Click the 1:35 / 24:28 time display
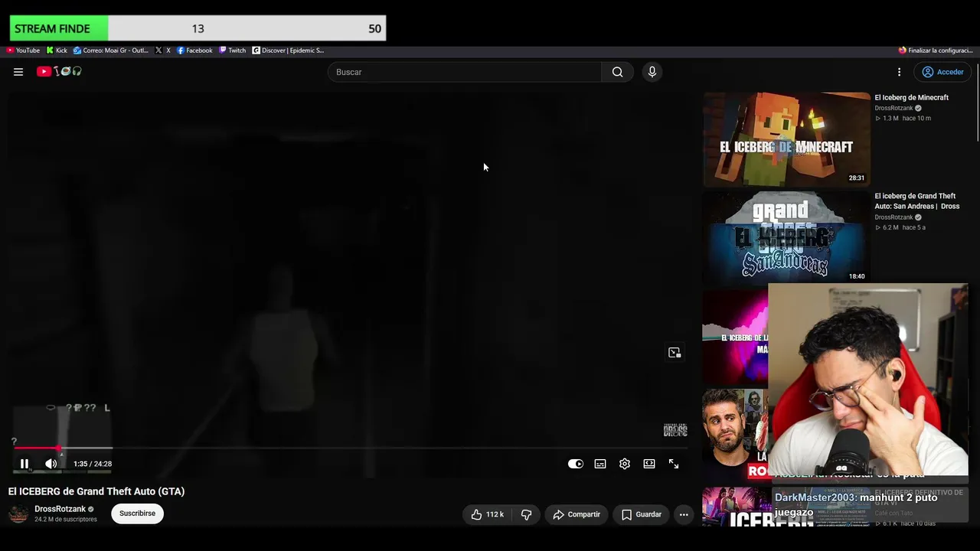The width and height of the screenshot is (980, 551). (93, 464)
